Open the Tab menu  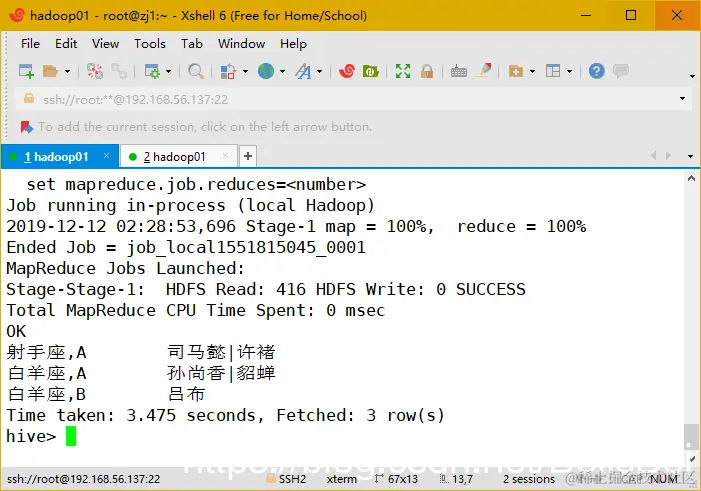pyautogui.click(x=192, y=43)
